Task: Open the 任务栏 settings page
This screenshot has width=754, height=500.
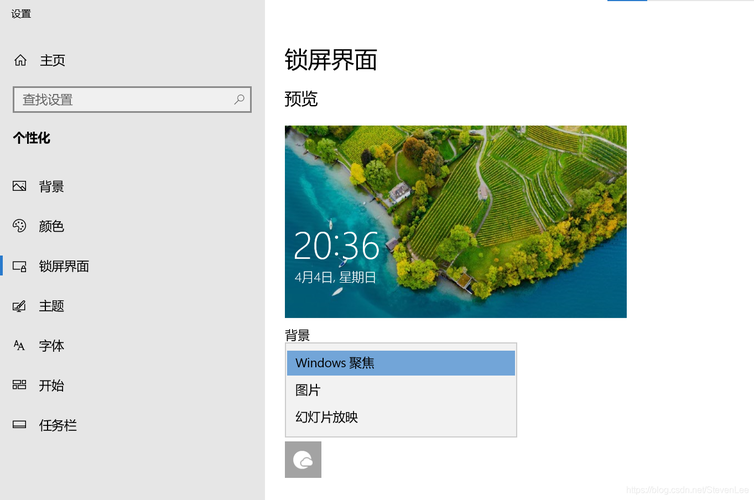Action: (x=58, y=425)
